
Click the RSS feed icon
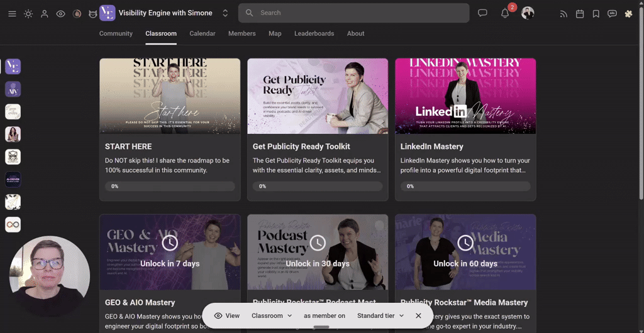(563, 14)
